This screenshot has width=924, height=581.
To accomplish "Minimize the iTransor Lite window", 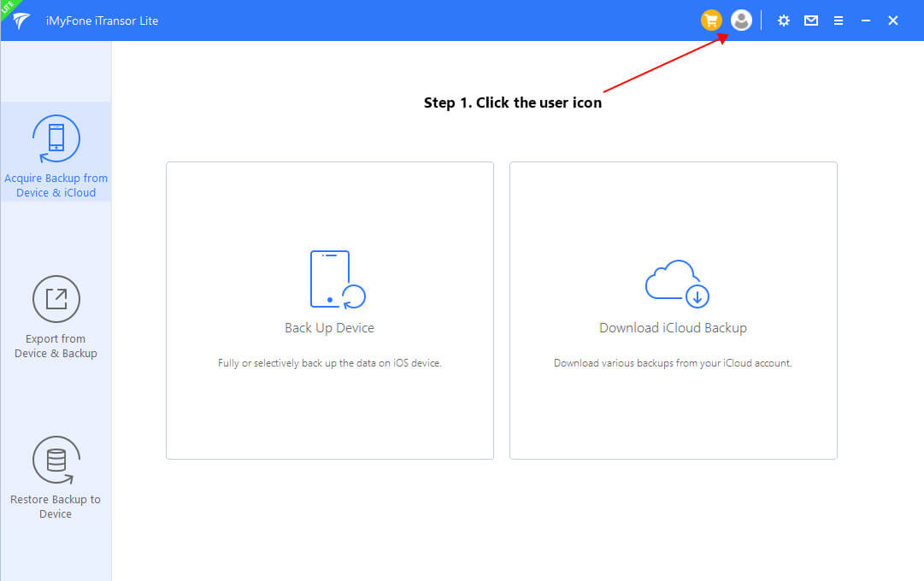I will [866, 21].
